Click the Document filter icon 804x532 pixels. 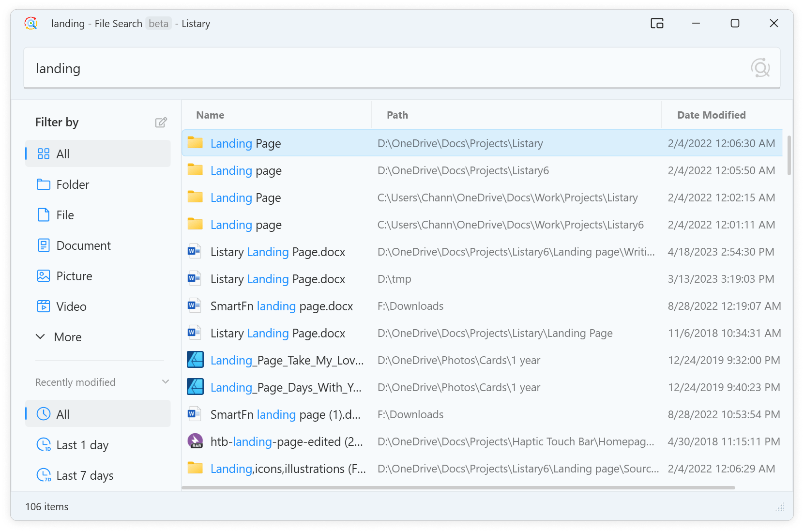point(44,245)
